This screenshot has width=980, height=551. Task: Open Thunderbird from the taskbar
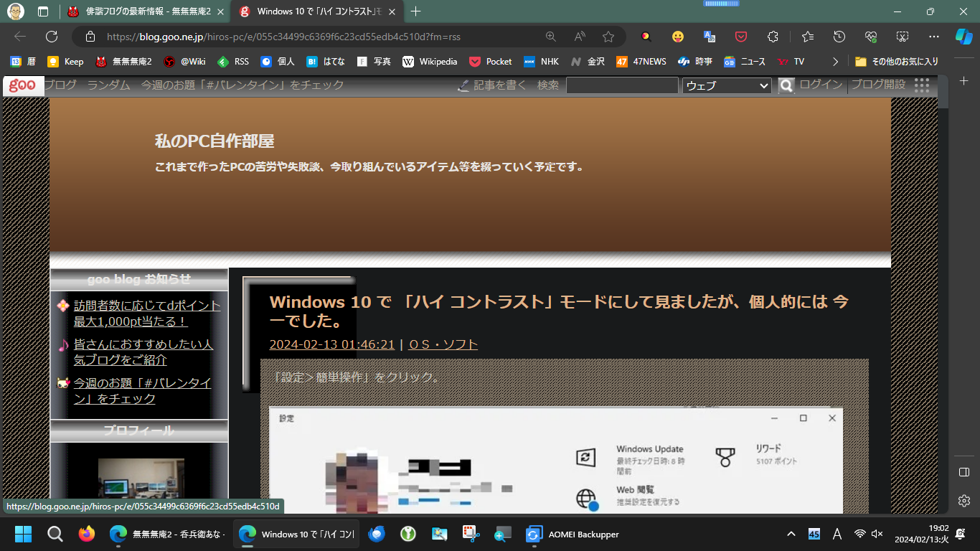[x=377, y=534]
